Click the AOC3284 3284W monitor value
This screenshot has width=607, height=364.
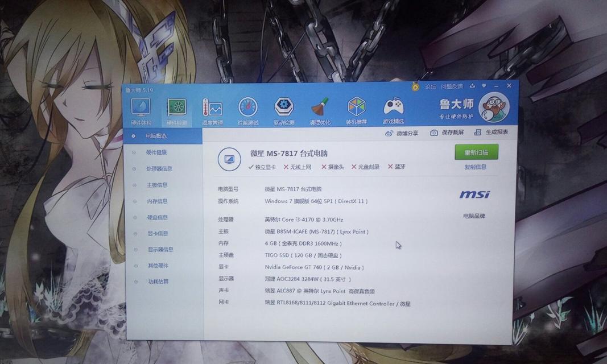308,279
